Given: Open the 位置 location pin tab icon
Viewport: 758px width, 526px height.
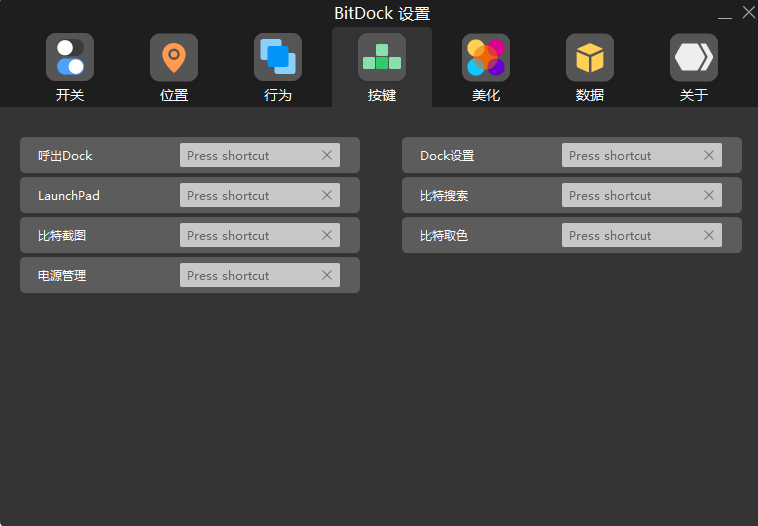Looking at the screenshot, I should coord(174,57).
